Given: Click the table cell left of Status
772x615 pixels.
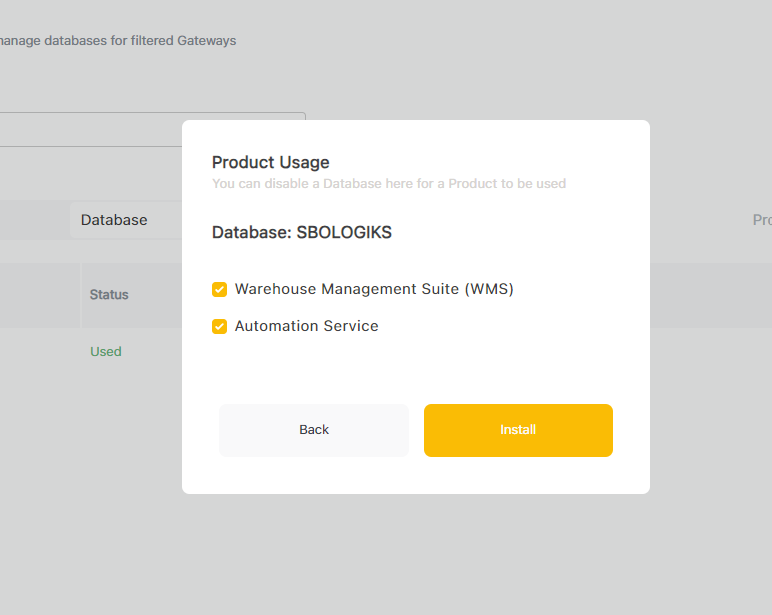Looking at the screenshot, I should [38, 295].
